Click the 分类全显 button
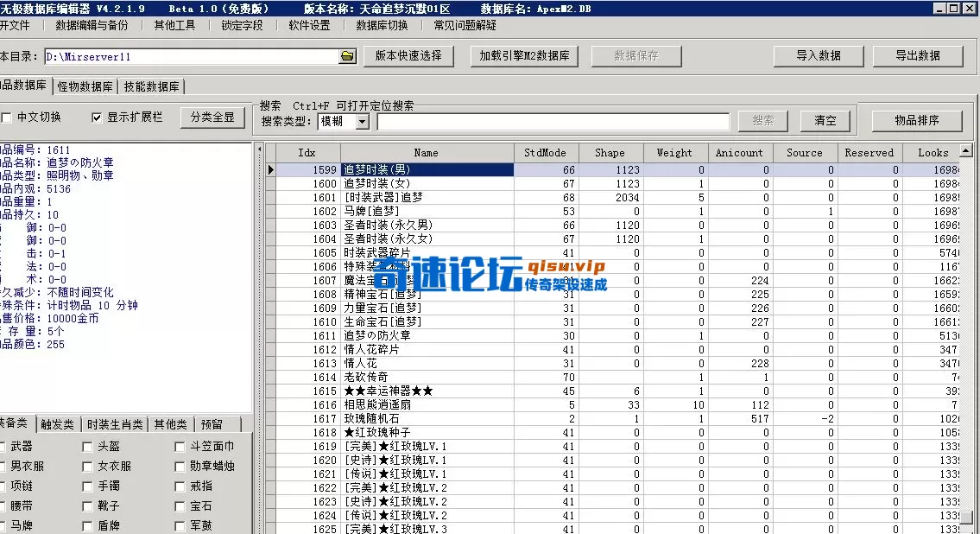980x534 pixels. click(212, 118)
